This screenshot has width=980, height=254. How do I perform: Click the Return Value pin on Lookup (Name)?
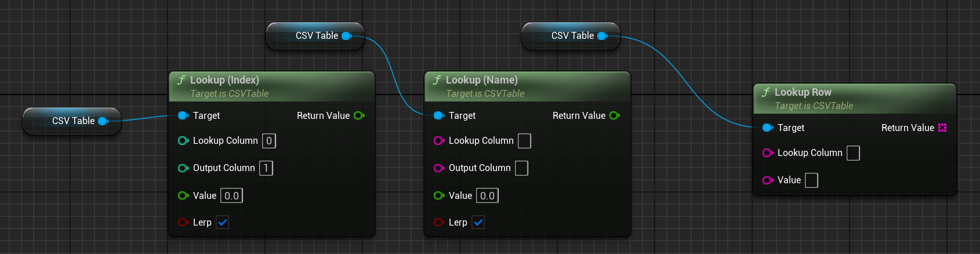(x=615, y=115)
